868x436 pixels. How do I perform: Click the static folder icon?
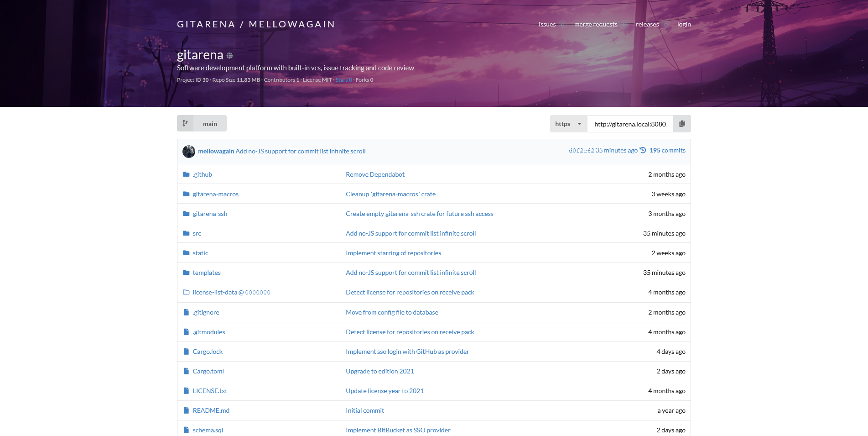tap(186, 253)
